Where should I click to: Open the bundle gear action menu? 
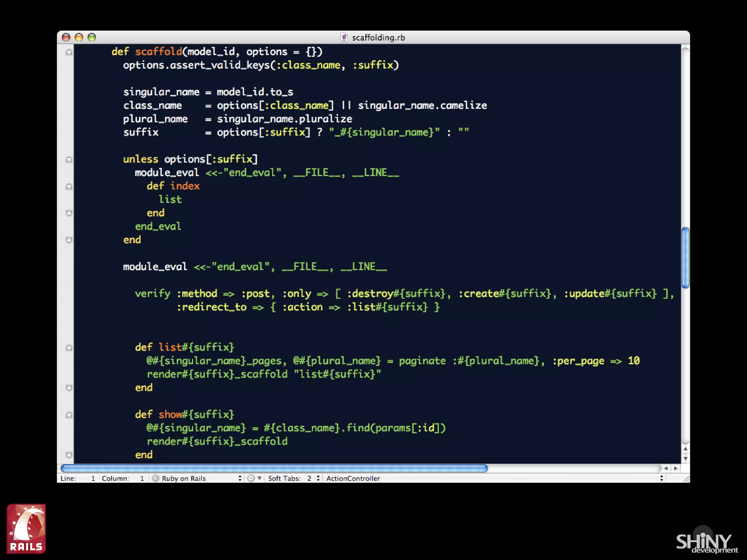coord(254,478)
